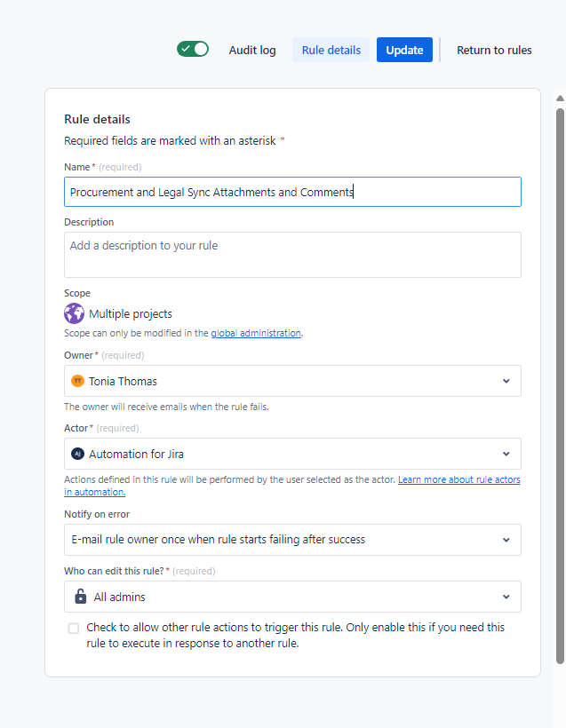Click the 'Rule details' panel heading
The width and height of the screenshot is (566, 728).
[x=97, y=119]
